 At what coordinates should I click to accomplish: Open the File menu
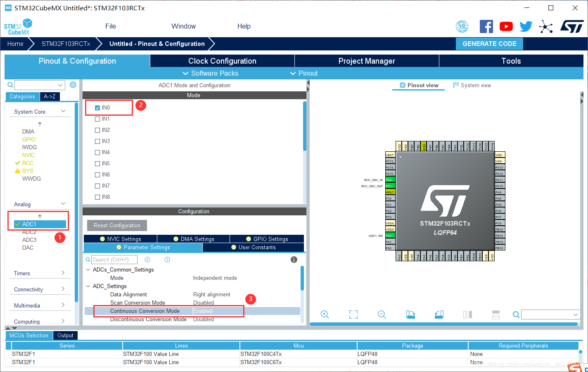111,26
